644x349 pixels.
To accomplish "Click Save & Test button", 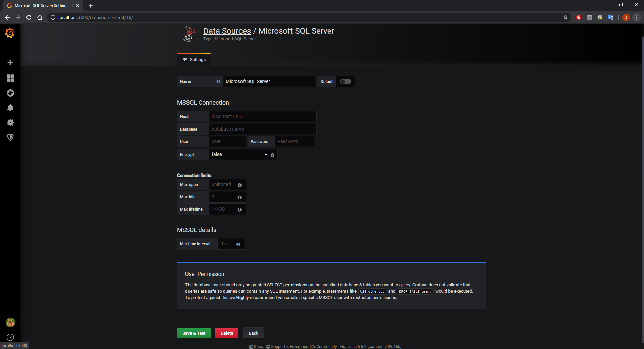I will coord(194,333).
